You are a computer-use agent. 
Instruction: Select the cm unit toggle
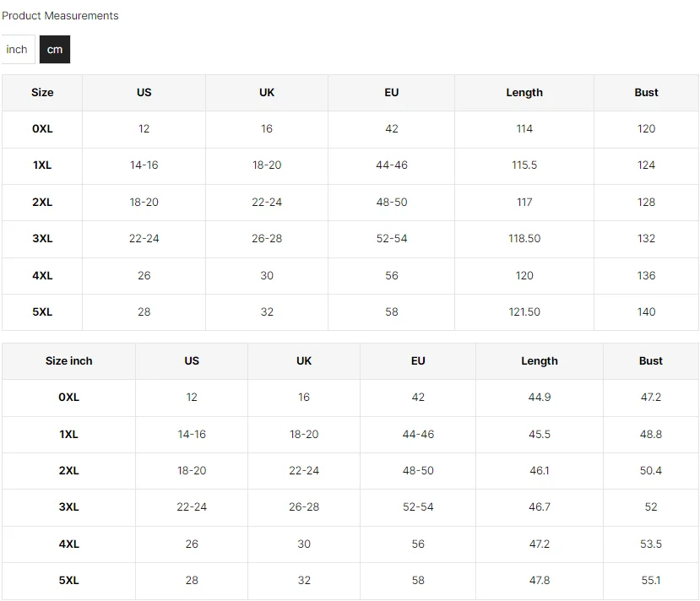point(55,49)
